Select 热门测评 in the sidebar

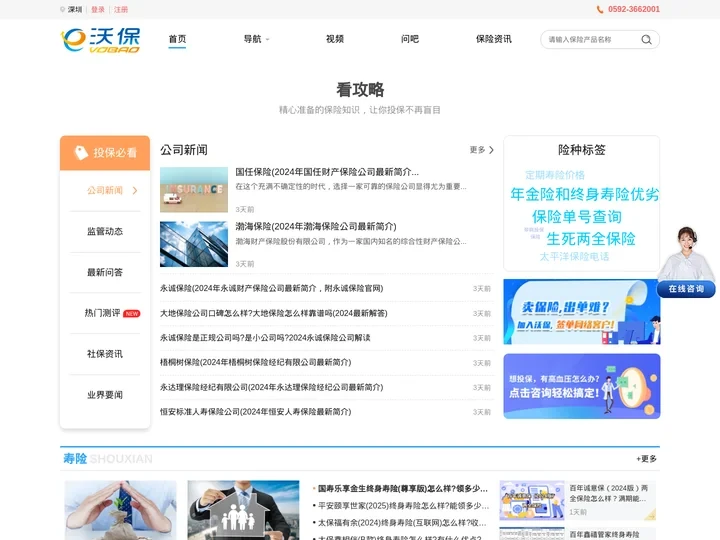[102, 313]
